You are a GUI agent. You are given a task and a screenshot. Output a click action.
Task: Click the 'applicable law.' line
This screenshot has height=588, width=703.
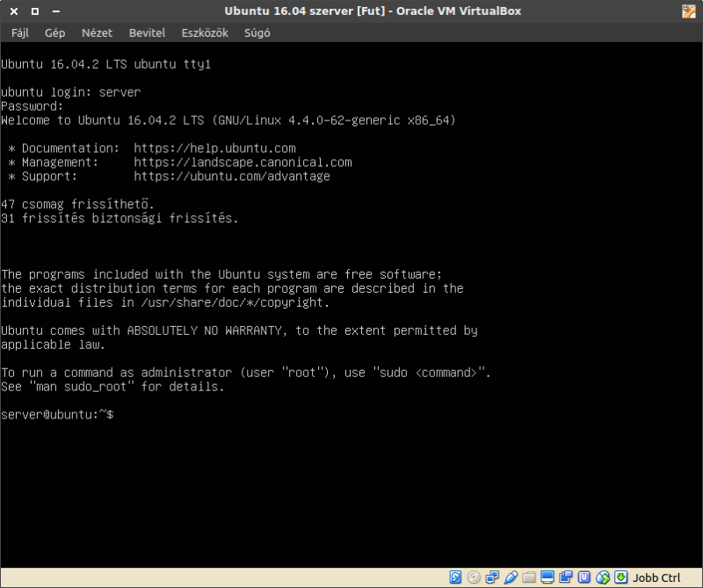[x=53, y=345]
